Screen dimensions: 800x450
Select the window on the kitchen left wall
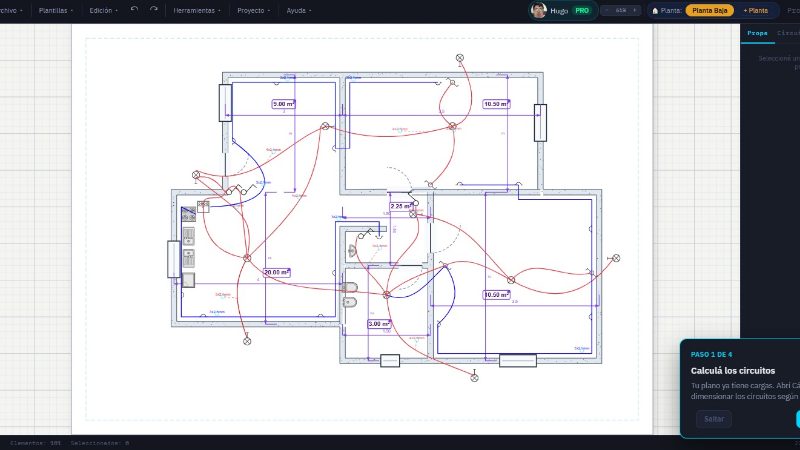174,259
